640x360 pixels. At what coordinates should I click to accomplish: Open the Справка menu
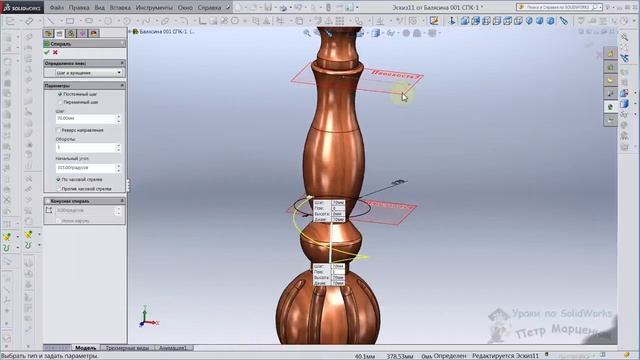[x=209, y=8]
